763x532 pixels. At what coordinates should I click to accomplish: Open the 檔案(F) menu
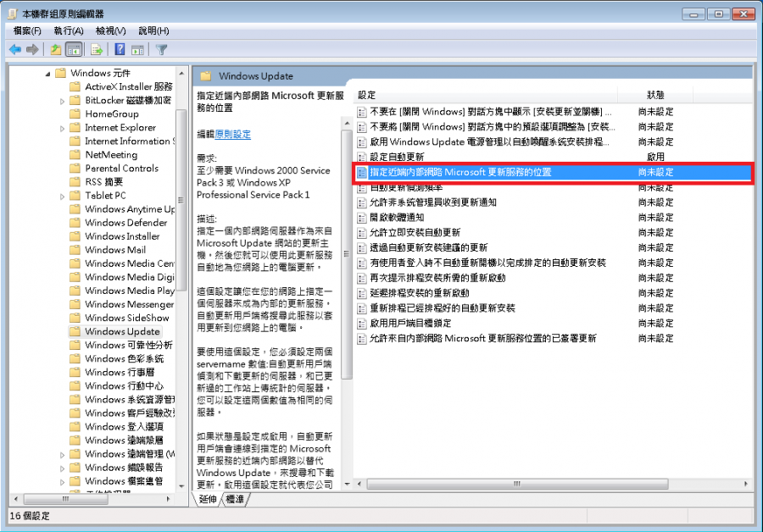tap(27, 30)
